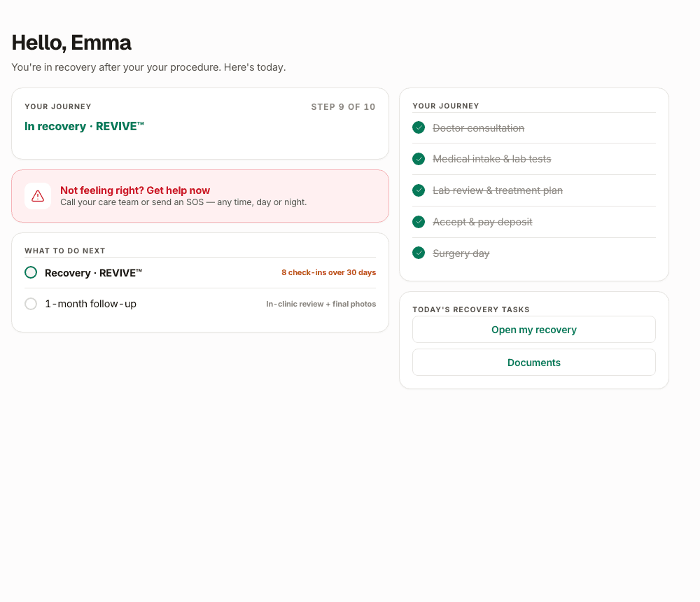This screenshot has height=602, width=700.
Task: Select the Recovery · REVIVE circle marker
Action: pyautogui.click(x=31, y=272)
